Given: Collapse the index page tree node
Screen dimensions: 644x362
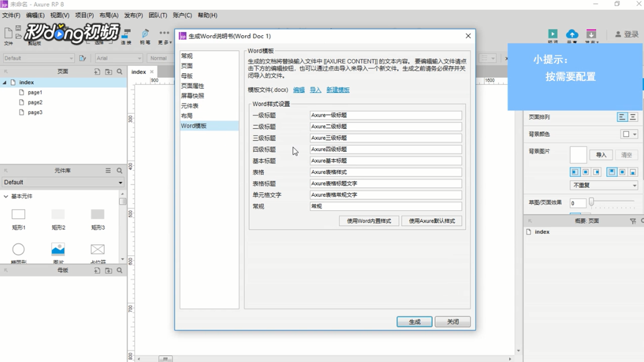Looking at the screenshot, I should coord(5,82).
